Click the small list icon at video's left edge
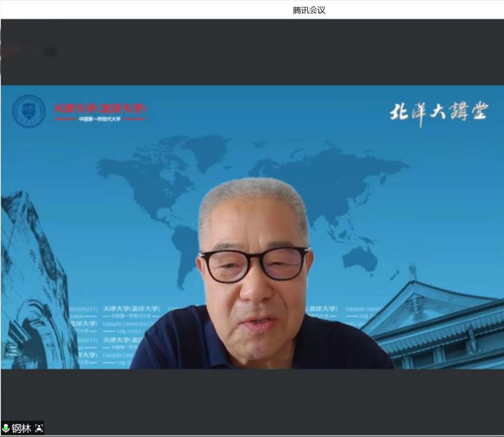Image resolution: width=504 pixels, height=437 pixels. [11, 350]
